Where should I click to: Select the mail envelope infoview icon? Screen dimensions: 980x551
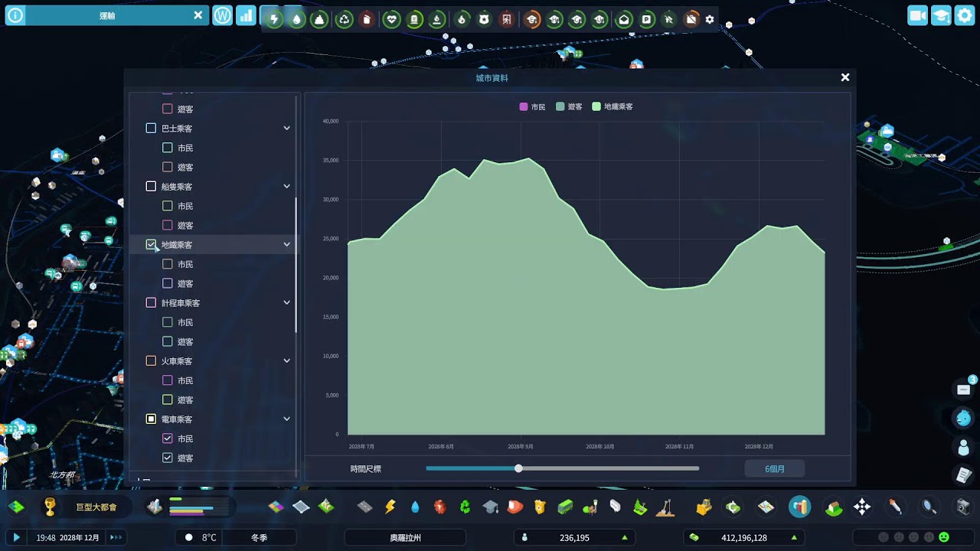(624, 19)
